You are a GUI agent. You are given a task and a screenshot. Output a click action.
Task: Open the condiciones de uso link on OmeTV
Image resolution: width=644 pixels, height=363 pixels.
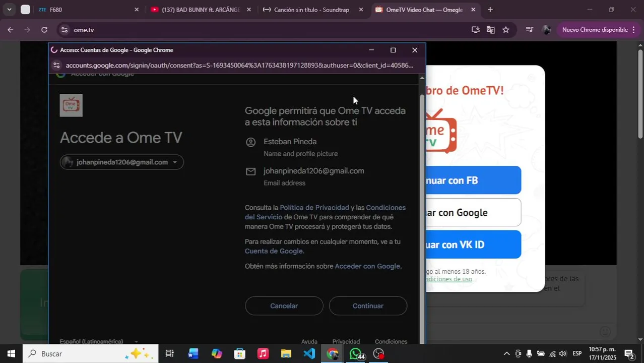tap(449, 279)
